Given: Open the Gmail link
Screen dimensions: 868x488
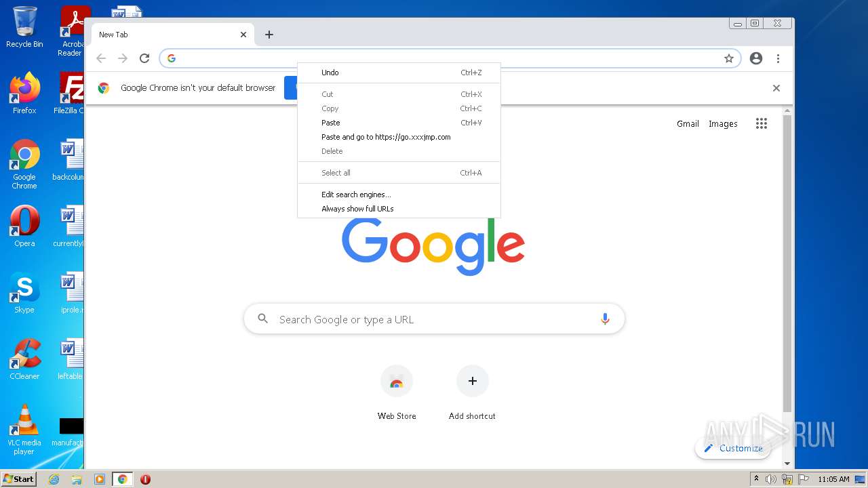Looking at the screenshot, I should click(688, 123).
